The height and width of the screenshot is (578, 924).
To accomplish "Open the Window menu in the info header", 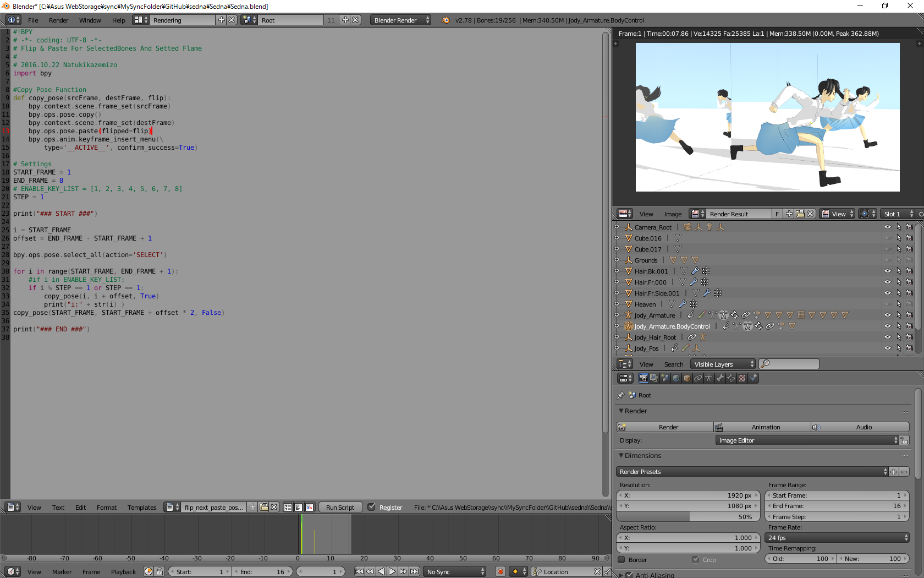I will point(90,20).
